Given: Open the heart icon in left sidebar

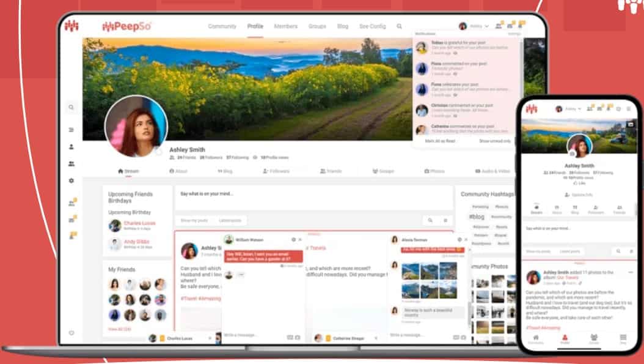Looking at the screenshot, I should pyautogui.click(x=71, y=333).
